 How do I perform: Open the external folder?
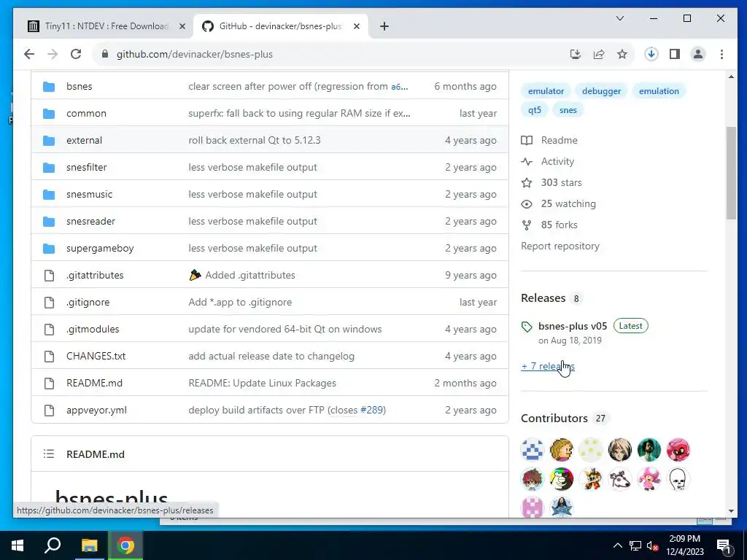pos(85,141)
